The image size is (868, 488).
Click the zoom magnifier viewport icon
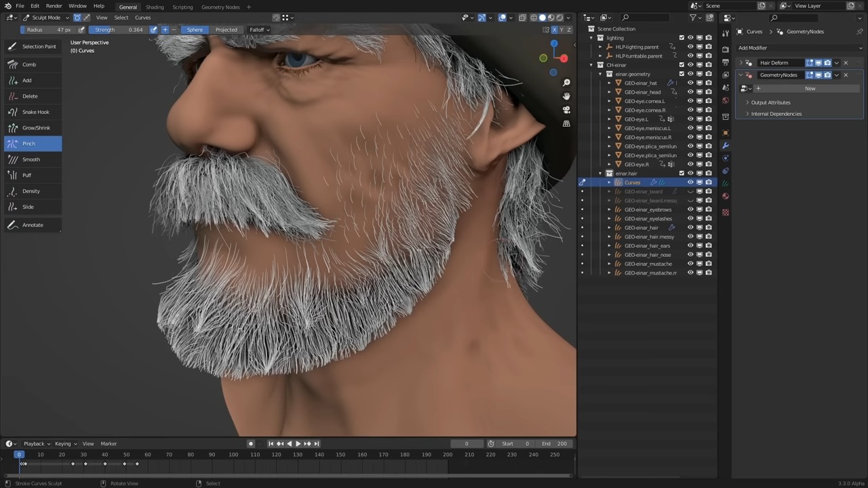pyautogui.click(x=566, y=83)
